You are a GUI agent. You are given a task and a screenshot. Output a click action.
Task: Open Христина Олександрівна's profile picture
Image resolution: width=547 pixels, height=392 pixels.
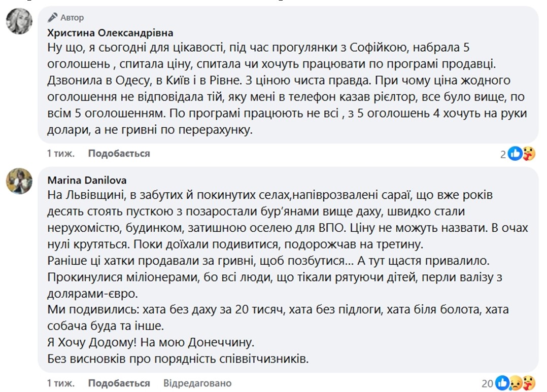(x=19, y=21)
